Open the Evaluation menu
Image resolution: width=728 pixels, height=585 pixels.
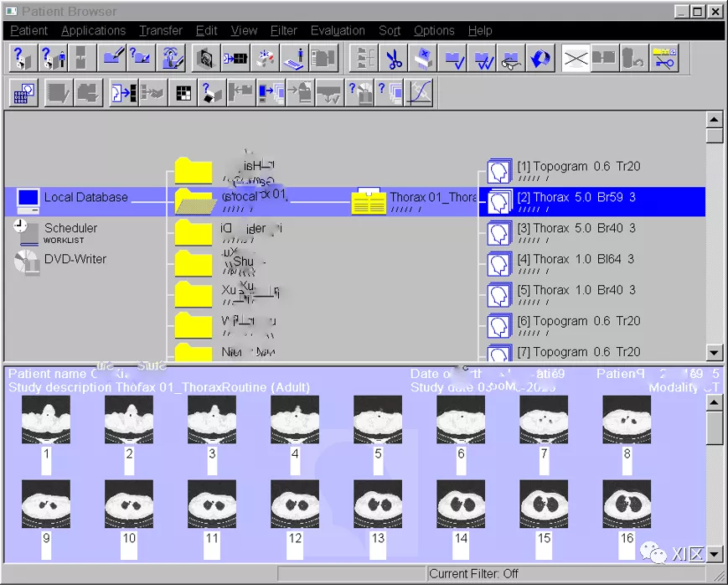pyautogui.click(x=338, y=31)
